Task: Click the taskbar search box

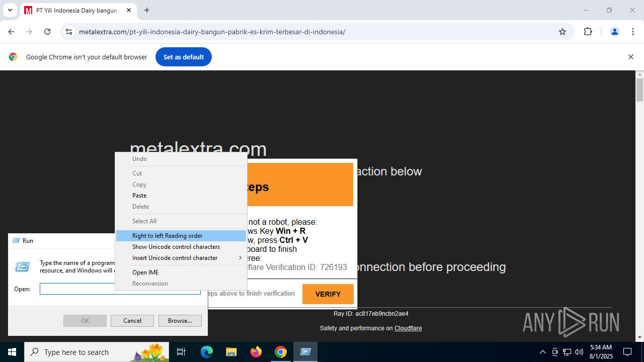Action: point(98,352)
